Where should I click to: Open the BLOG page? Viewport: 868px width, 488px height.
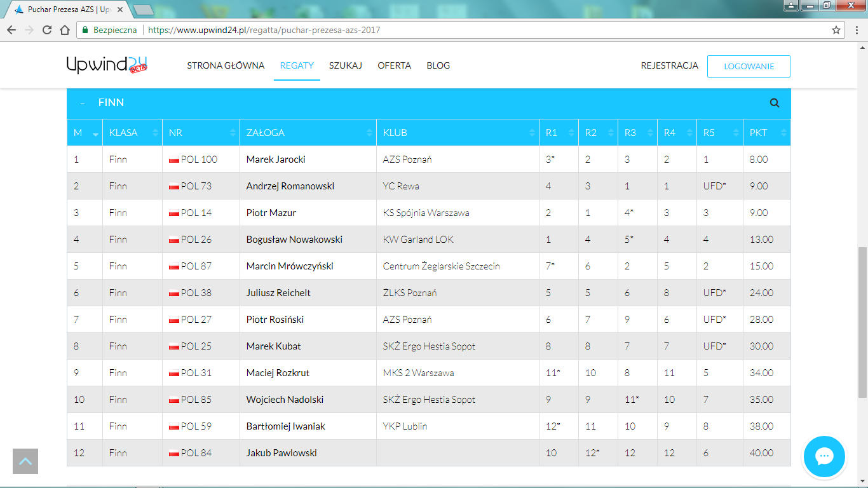(x=438, y=65)
